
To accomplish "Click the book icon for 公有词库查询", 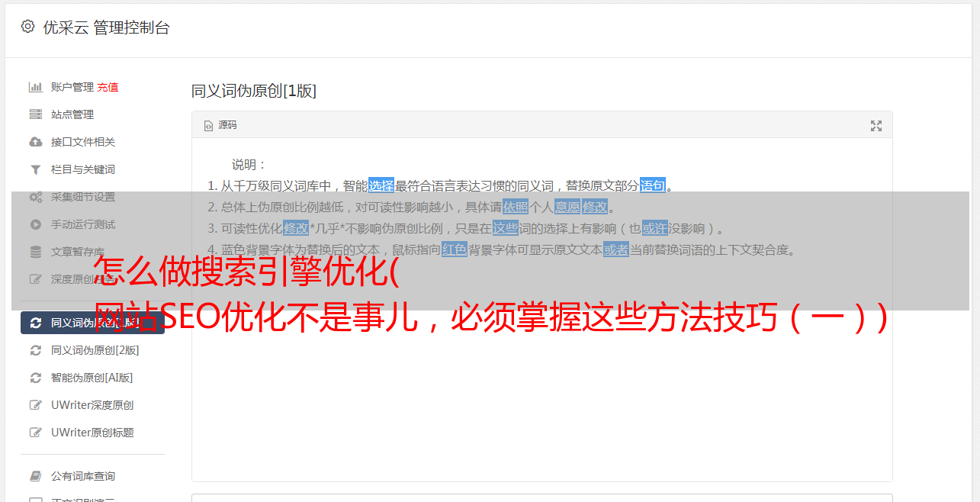I will point(35,476).
